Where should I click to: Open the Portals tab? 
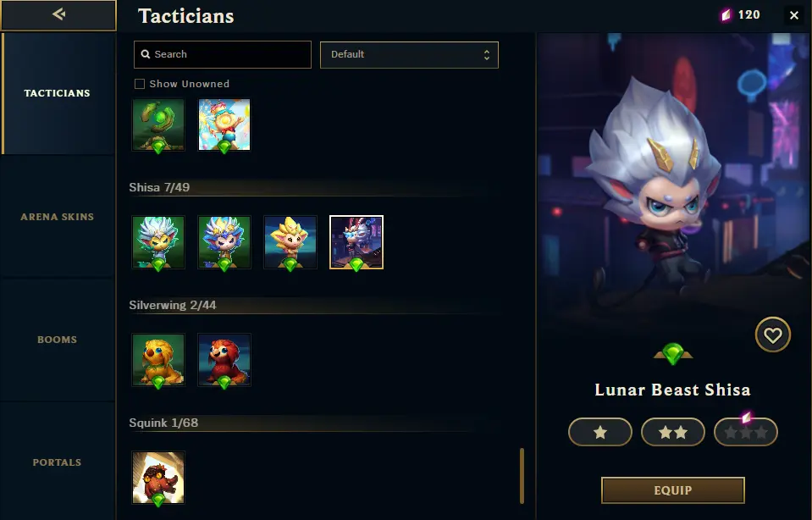pyautogui.click(x=58, y=462)
